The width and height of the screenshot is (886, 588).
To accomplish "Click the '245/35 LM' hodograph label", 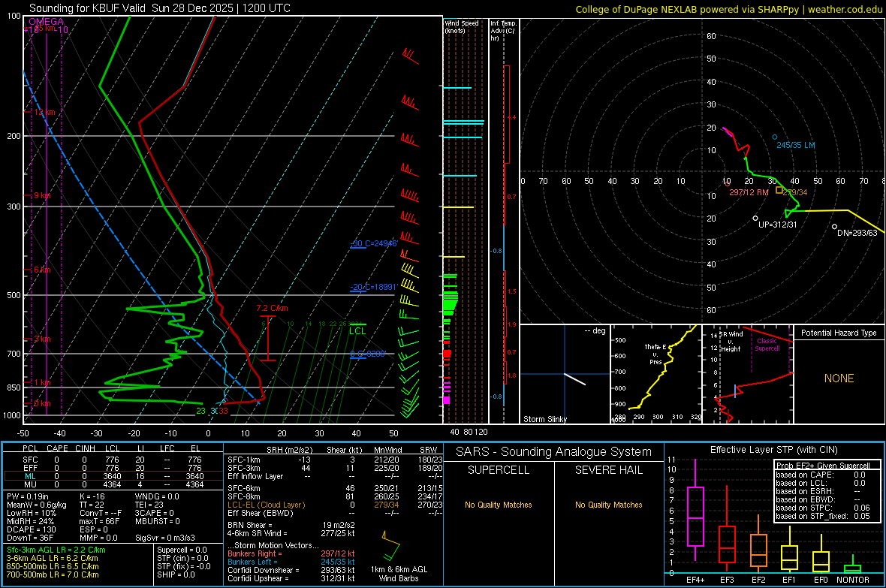I will [796, 145].
